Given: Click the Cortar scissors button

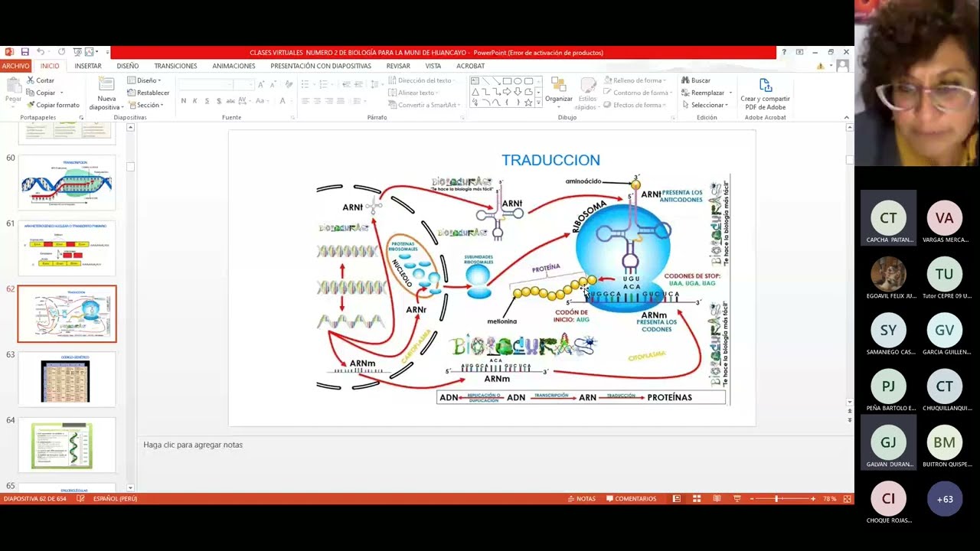Looking at the screenshot, I should point(41,80).
